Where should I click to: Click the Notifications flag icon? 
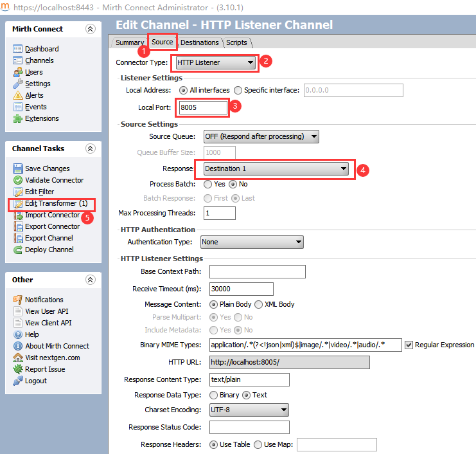(17, 300)
